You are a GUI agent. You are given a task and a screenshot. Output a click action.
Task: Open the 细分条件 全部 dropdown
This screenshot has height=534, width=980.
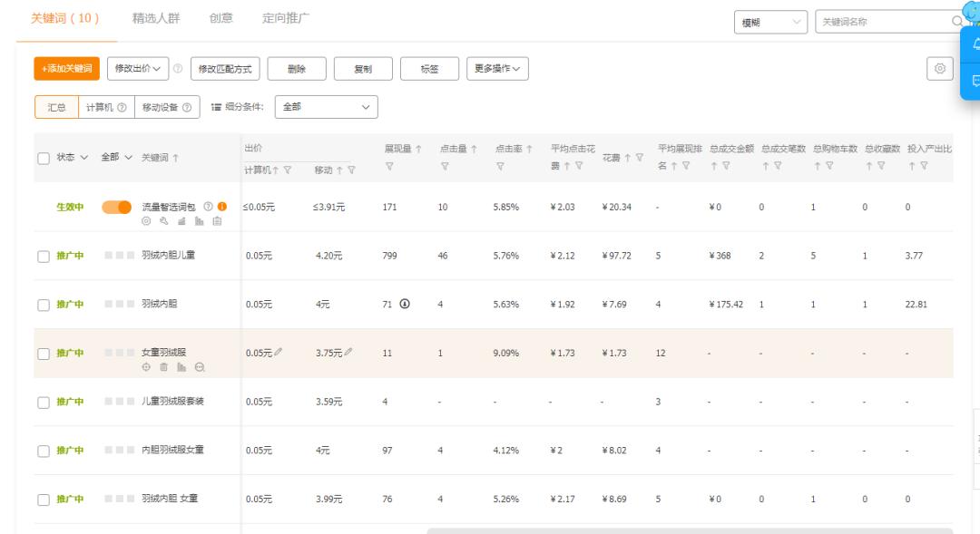[x=325, y=106]
